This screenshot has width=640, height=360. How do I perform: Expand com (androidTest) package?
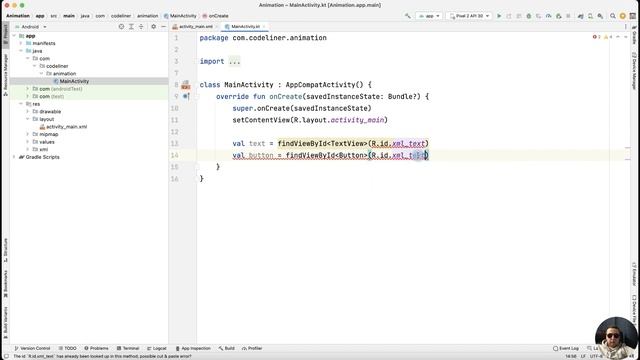[x=28, y=89]
